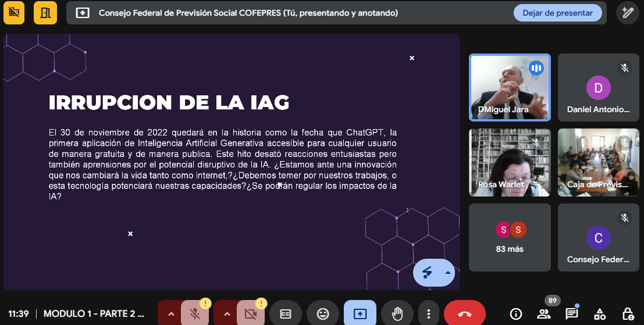Viewport: 644px width, 325px height.
Task: Click the C avatar of Consejo Feder
Action: [x=599, y=238]
